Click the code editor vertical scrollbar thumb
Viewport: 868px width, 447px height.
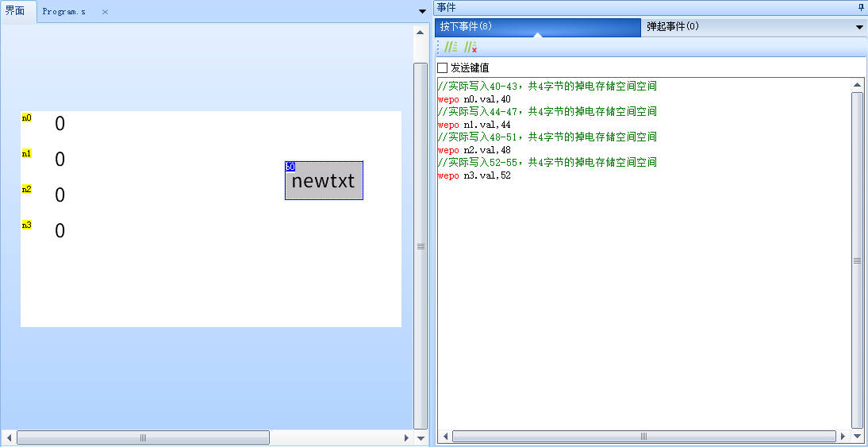[x=857, y=260]
